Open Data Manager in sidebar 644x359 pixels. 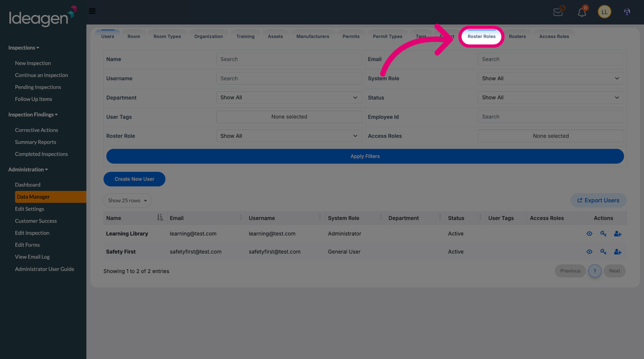tap(50, 197)
